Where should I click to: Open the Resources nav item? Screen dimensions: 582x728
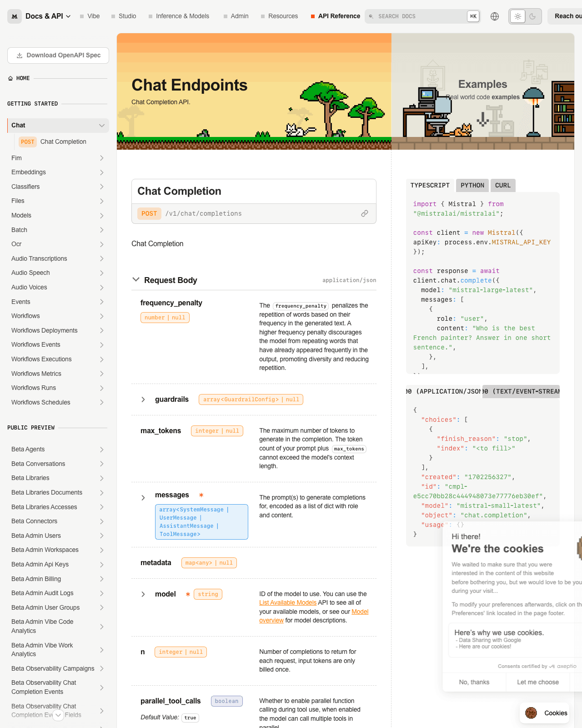click(x=279, y=16)
